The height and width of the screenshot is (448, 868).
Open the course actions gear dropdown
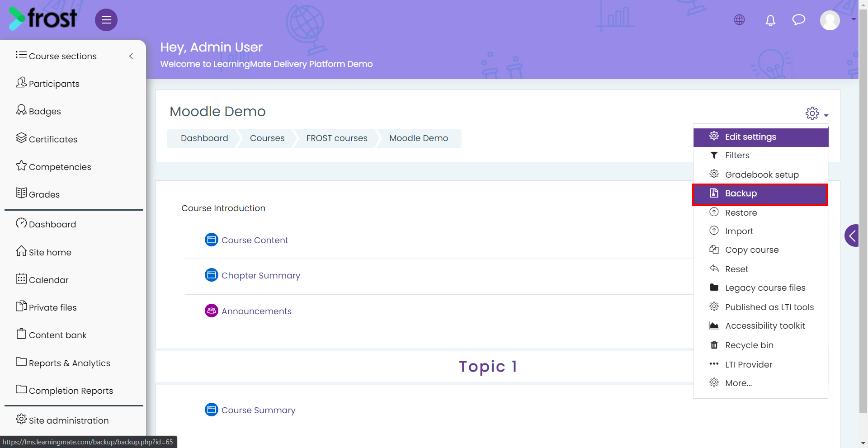point(816,113)
